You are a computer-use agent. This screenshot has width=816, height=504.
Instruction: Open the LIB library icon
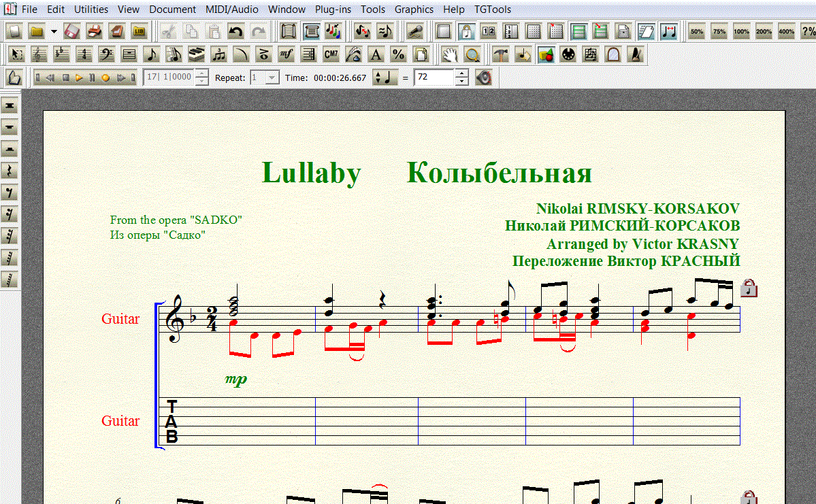click(139, 31)
